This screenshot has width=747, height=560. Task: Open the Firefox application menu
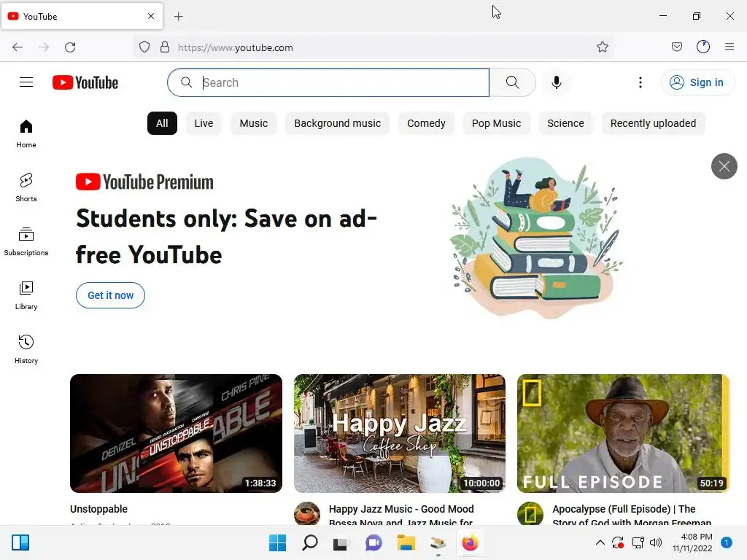[x=729, y=47]
